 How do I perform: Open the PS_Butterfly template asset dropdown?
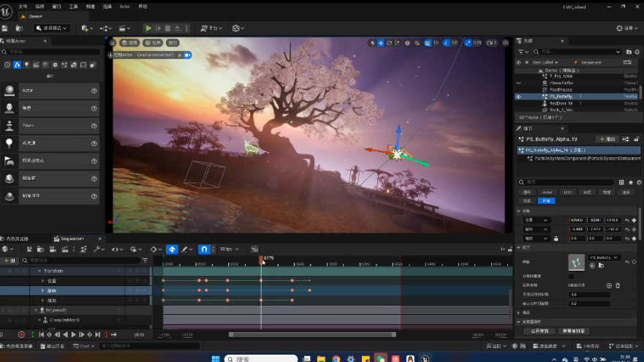[x=604, y=257]
